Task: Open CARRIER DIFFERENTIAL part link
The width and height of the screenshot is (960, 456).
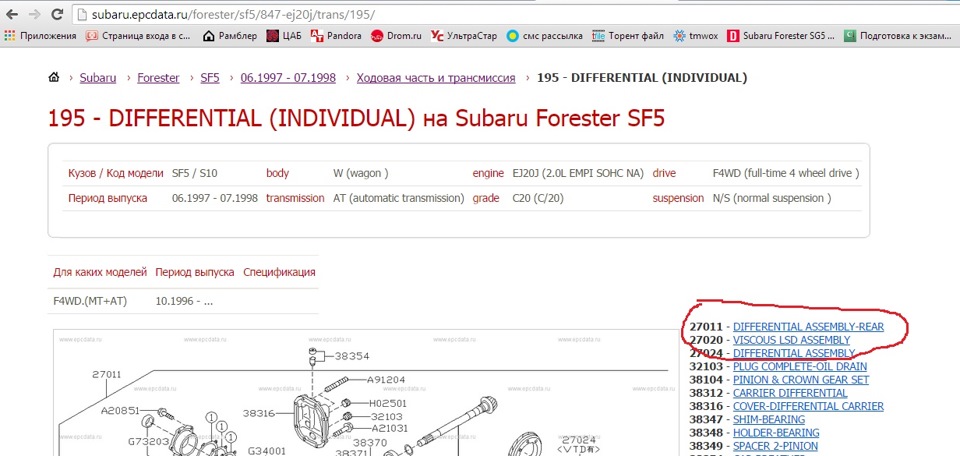Action: [790, 393]
